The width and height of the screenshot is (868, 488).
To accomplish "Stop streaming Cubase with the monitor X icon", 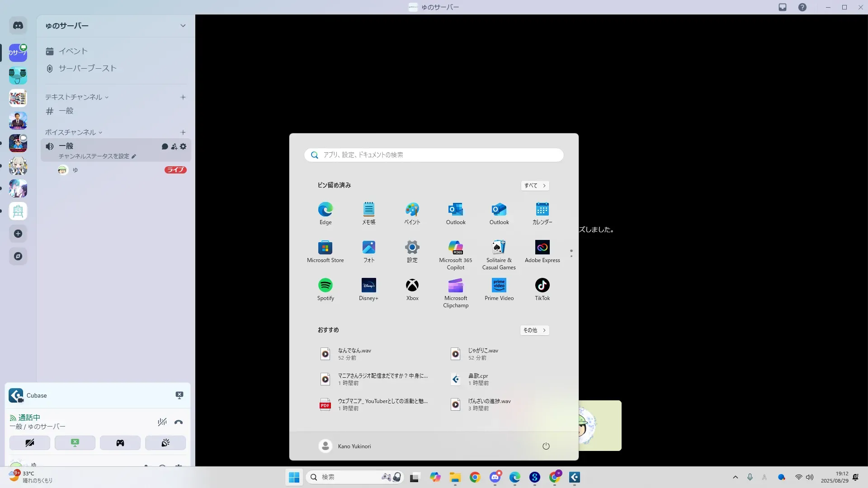I will coord(179,395).
